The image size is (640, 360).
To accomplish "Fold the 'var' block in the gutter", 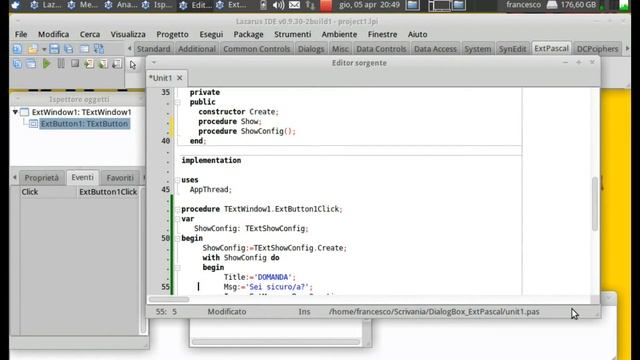I will [x=178, y=219].
